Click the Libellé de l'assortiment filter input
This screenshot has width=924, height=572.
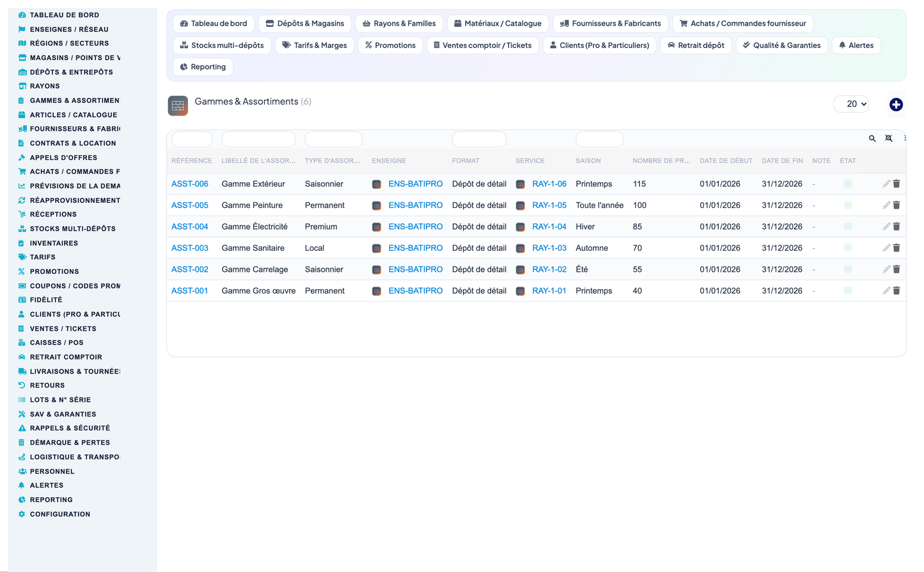coord(258,139)
